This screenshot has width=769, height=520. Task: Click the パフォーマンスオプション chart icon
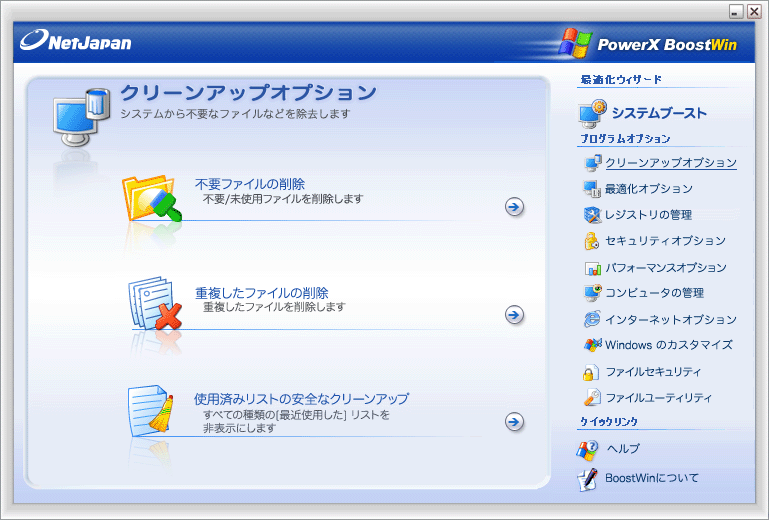[x=592, y=268]
